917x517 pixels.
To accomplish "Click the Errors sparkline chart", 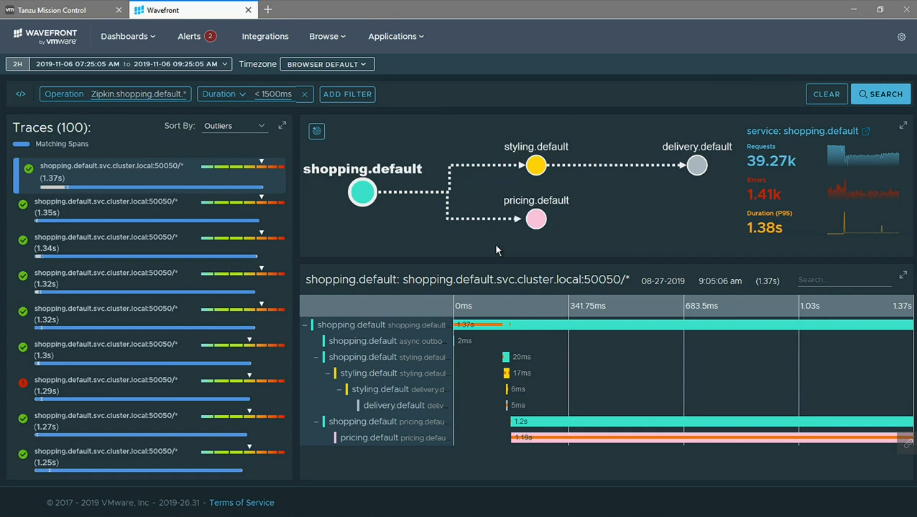I will (863, 189).
